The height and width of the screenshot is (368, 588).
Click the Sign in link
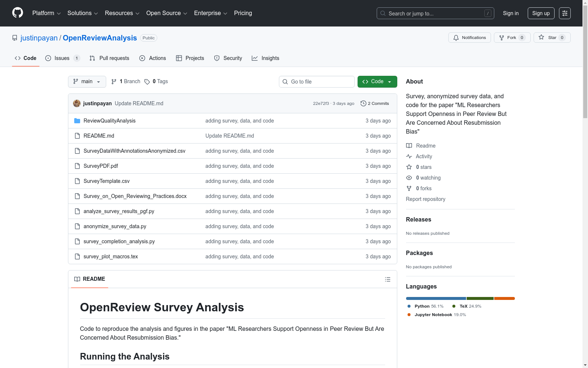511,13
